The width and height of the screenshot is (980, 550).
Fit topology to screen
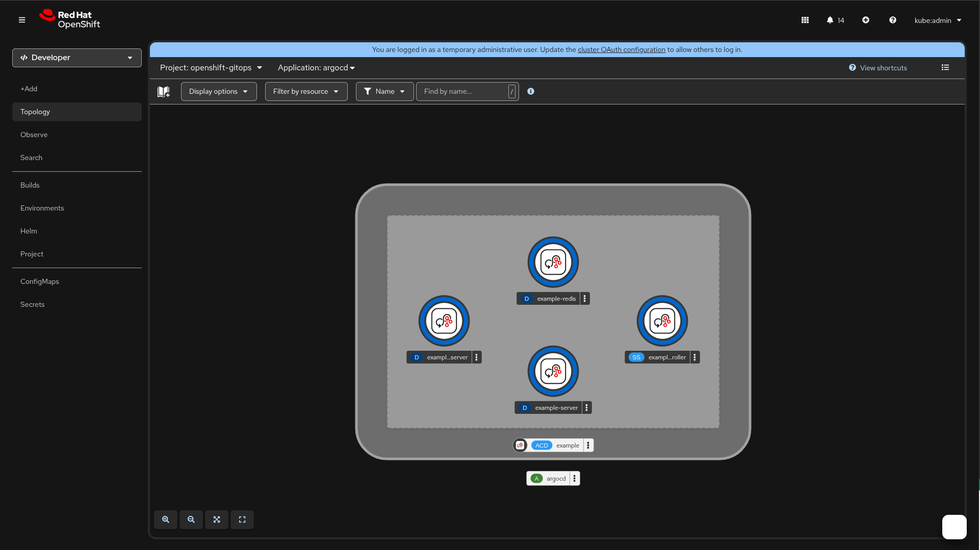tap(217, 519)
